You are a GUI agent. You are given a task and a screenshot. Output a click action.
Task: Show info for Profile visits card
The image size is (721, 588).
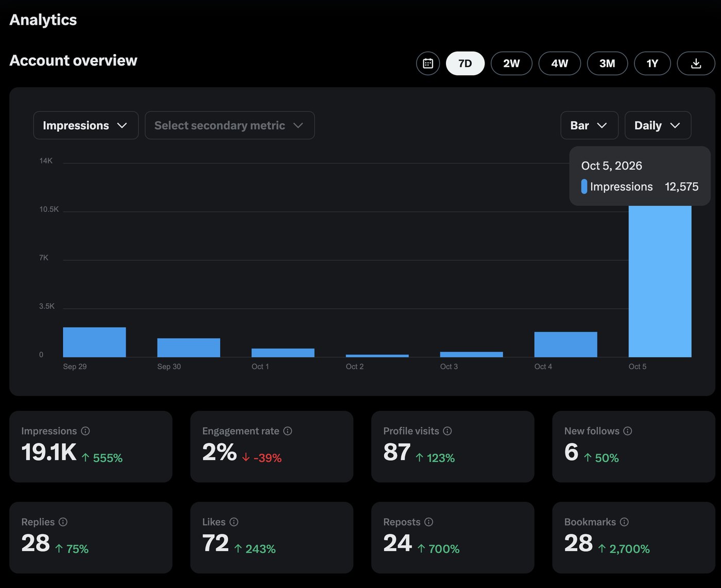point(448,431)
